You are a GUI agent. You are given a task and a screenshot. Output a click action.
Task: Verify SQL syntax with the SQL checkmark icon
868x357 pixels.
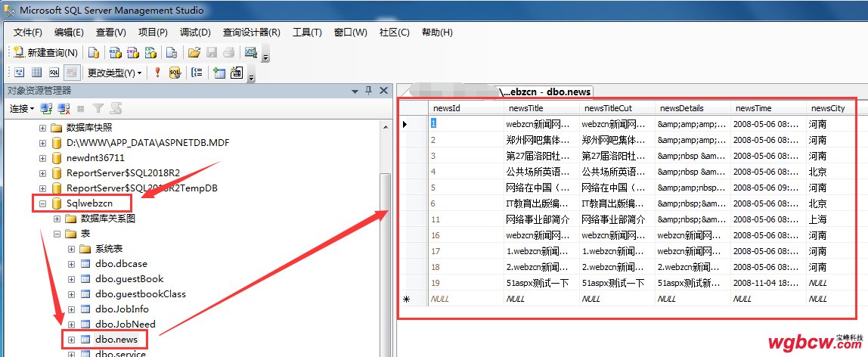pos(175,73)
